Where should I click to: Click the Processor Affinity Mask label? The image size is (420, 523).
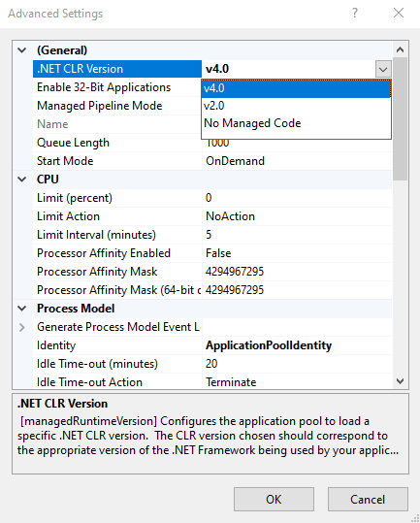pos(97,272)
